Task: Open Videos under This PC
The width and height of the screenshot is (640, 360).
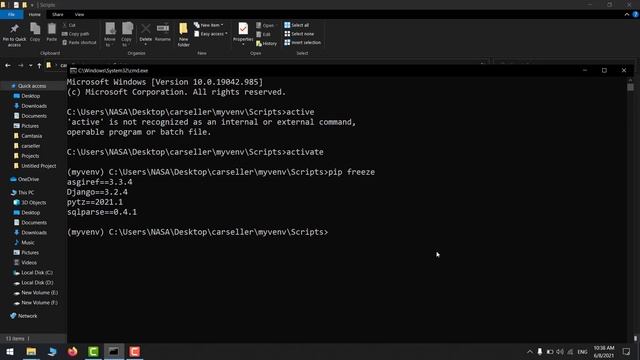Action: coord(25,262)
